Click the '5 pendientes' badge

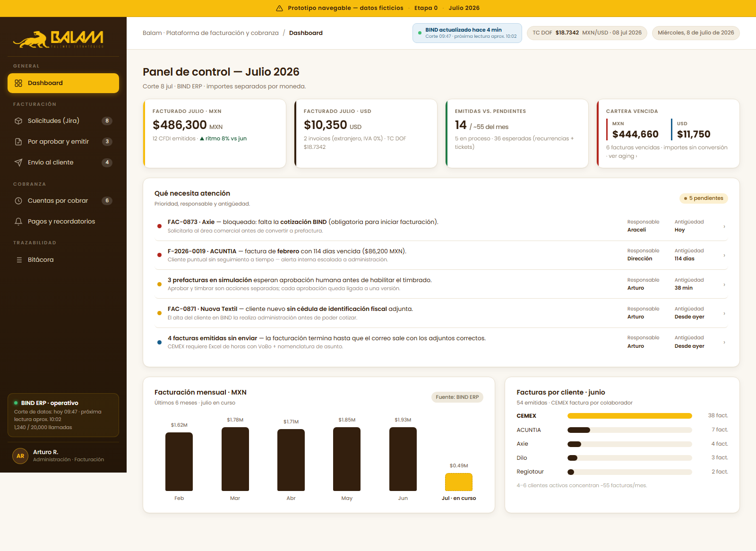tap(704, 198)
